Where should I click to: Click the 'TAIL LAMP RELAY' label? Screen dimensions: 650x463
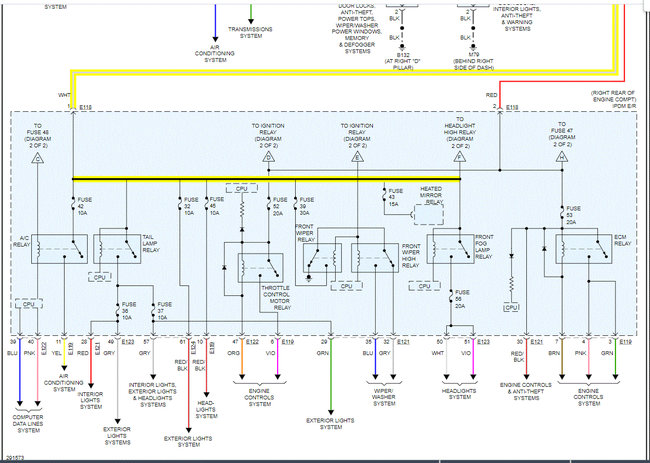(151, 243)
